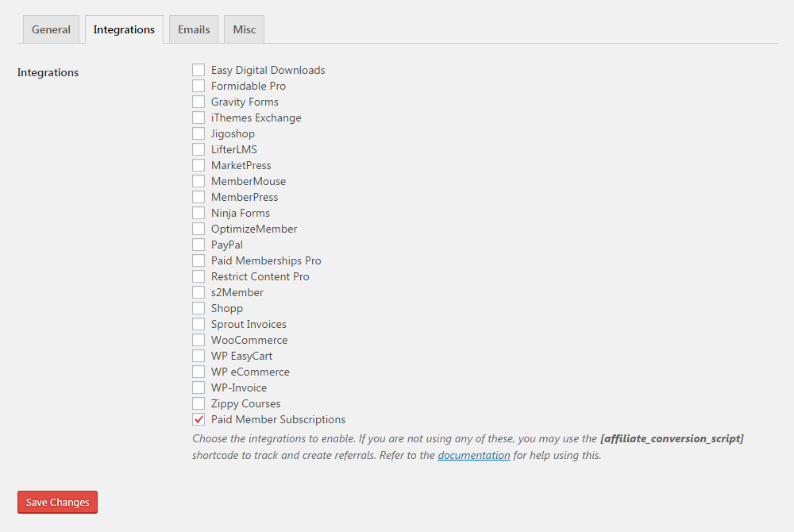Check the Sprout Invoices checkbox
This screenshot has height=532, width=794.
point(198,323)
